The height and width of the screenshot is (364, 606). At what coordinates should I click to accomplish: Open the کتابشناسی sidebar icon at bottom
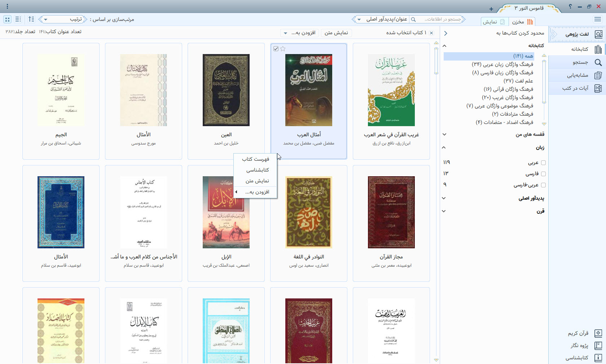coord(598,358)
